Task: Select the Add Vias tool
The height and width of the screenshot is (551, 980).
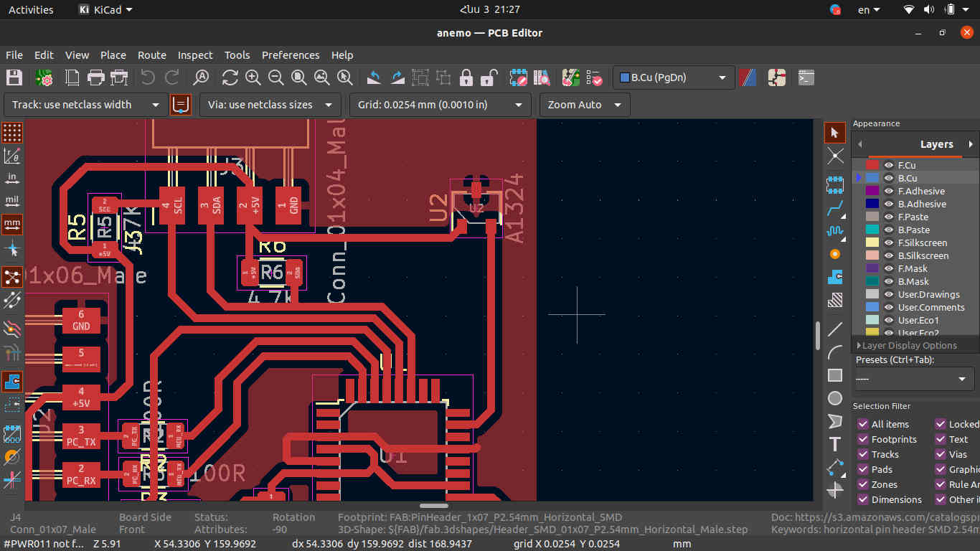Action: click(835, 253)
